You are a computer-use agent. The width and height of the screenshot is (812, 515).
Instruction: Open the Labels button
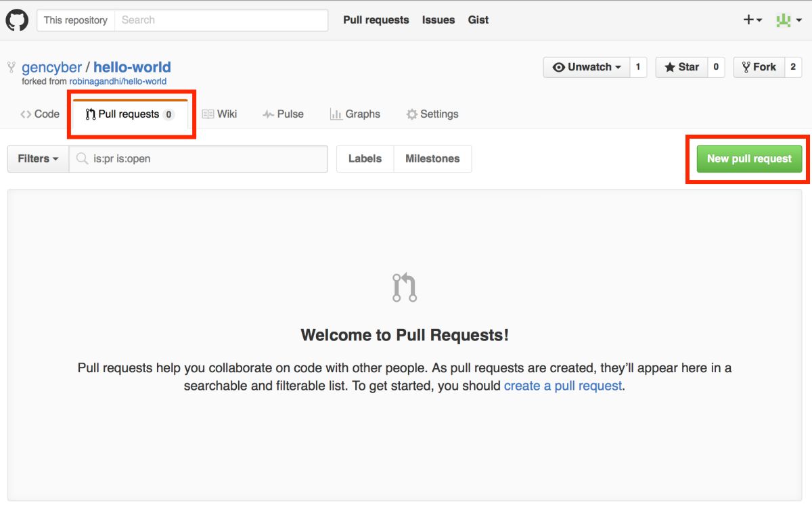(x=365, y=159)
